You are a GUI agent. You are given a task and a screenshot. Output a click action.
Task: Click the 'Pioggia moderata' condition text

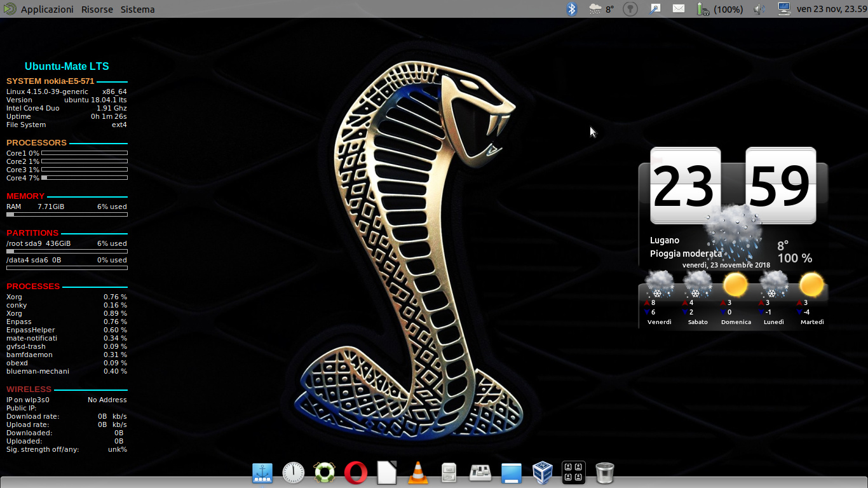[686, 254]
